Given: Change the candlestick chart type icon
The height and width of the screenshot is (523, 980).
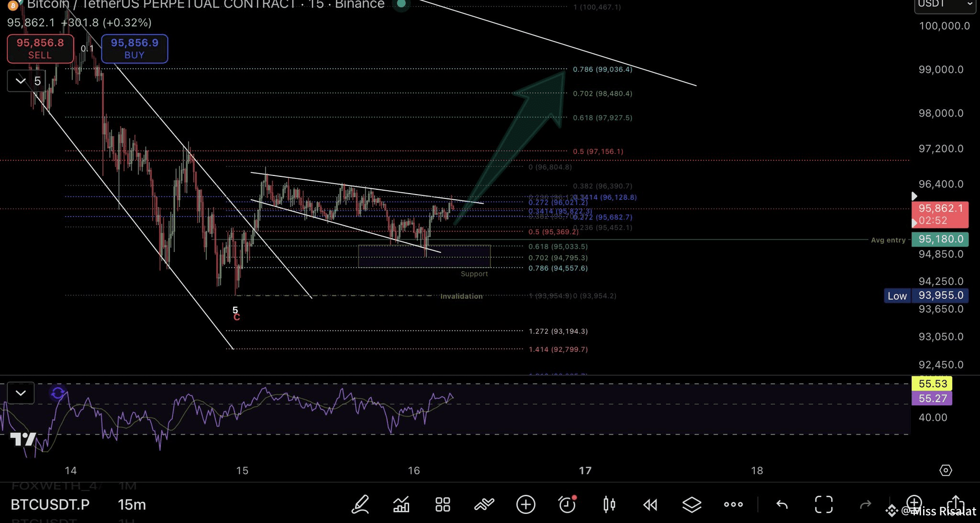Looking at the screenshot, I should click(609, 504).
